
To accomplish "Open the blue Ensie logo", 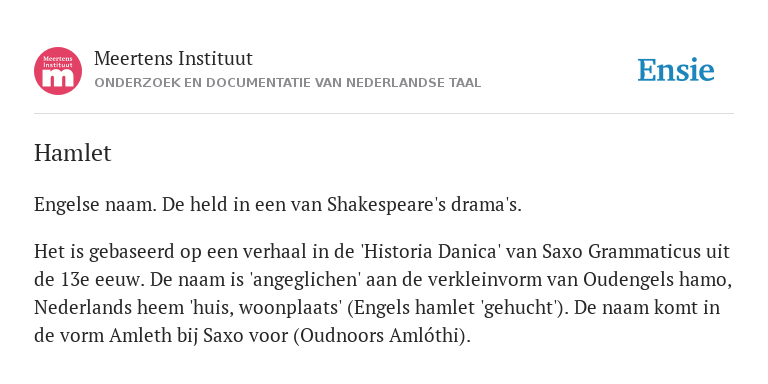I will pyautogui.click(x=675, y=70).
